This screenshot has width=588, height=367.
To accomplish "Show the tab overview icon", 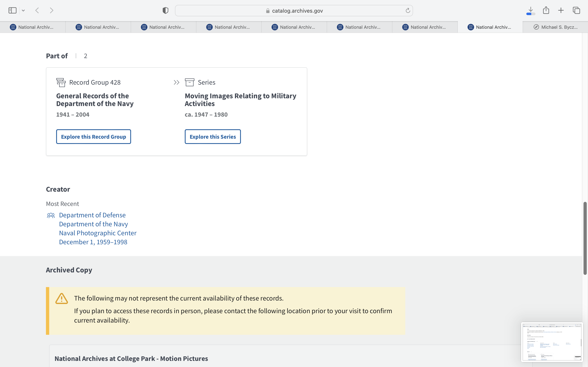I will [576, 10].
